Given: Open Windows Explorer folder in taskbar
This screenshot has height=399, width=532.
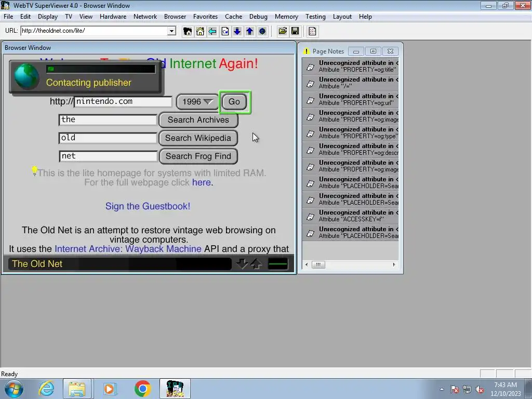Looking at the screenshot, I should click(x=77, y=389).
